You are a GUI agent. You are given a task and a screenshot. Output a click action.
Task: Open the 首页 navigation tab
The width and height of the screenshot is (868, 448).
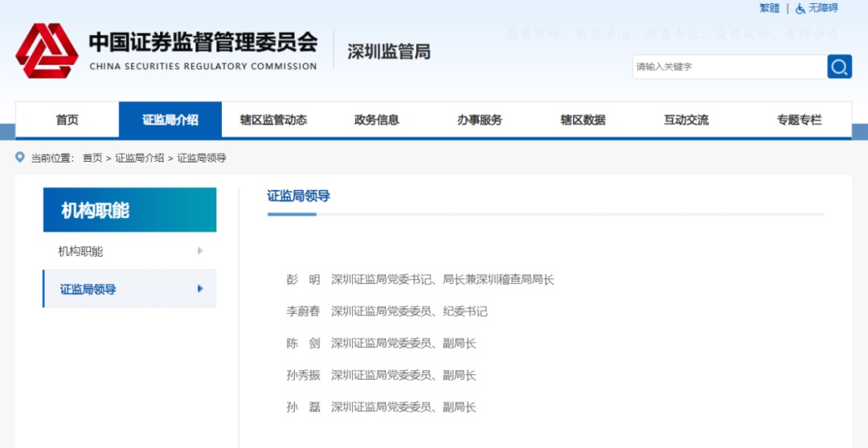click(x=68, y=120)
